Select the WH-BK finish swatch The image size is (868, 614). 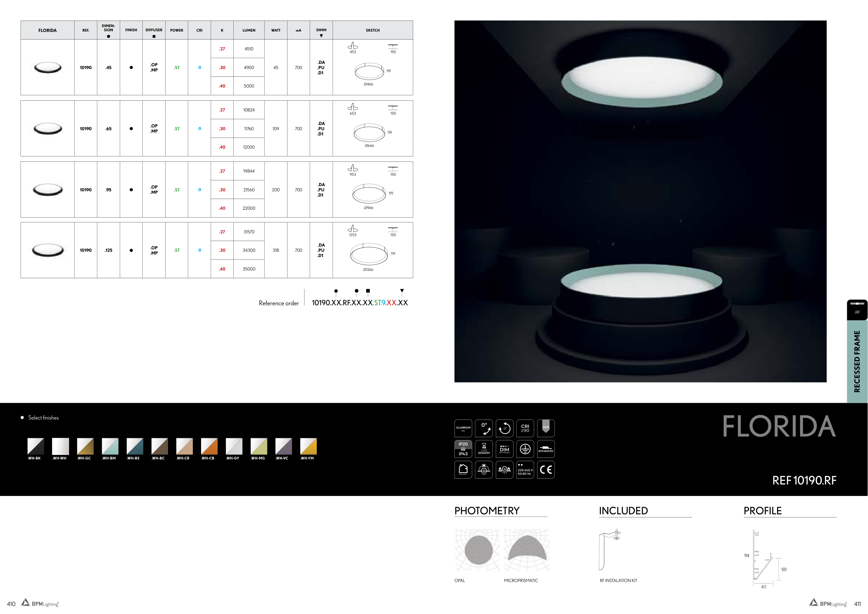[x=35, y=446]
